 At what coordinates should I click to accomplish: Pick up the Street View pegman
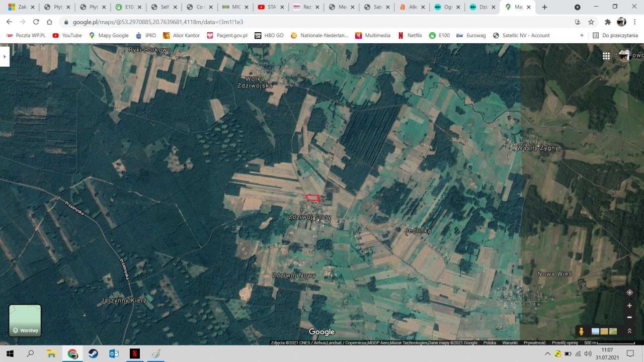pos(581,331)
